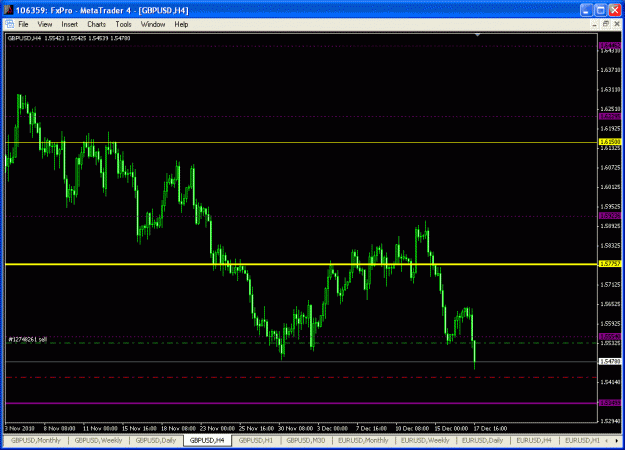Click the current price label 1.54700
Viewport: 625px width, 450px height.
(610, 362)
